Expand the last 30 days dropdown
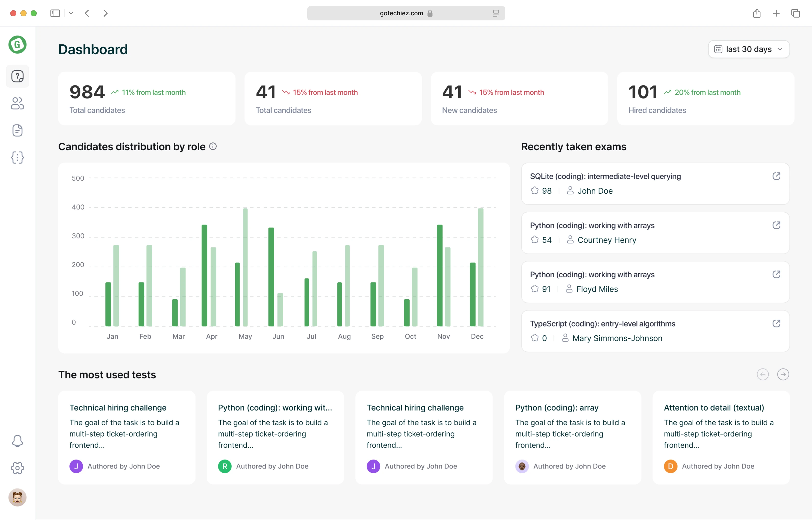The height and width of the screenshot is (520, 812). pos(748,49)
